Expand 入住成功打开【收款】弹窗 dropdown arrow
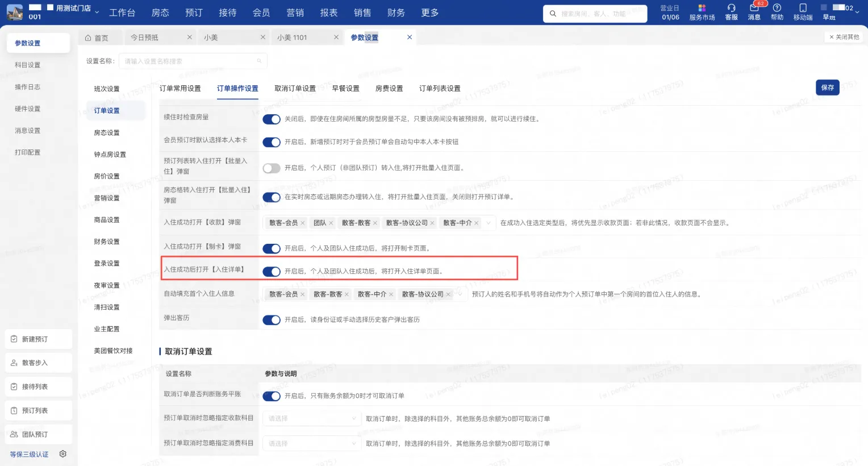The height and width of the screenshot is (466, 868). (489, 223)
